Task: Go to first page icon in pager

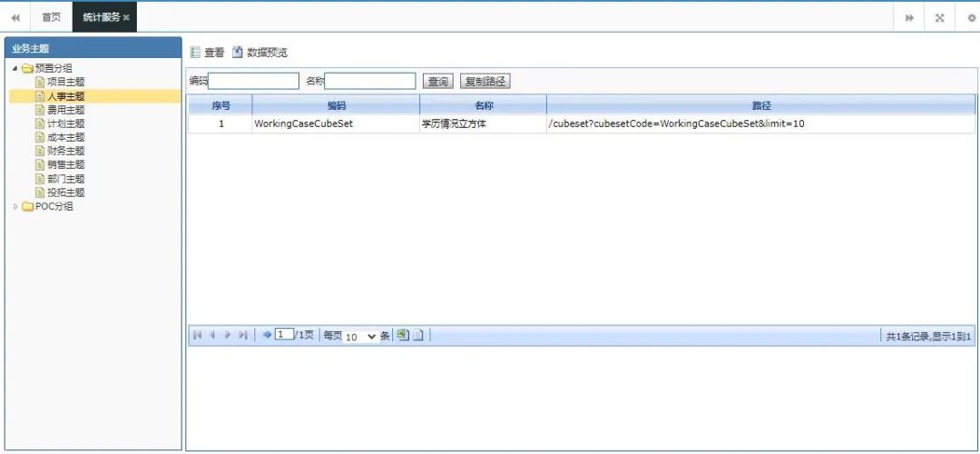Action: [197, 335]
